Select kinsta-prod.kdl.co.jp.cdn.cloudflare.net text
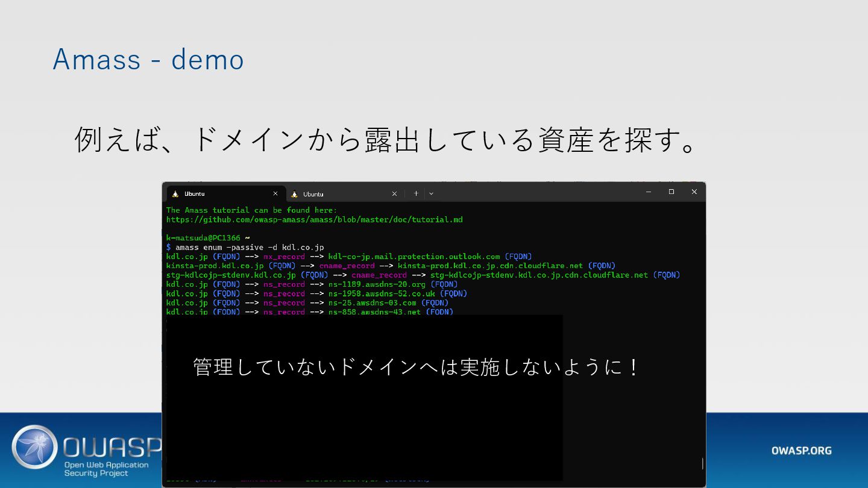 pyautogui.click(x=491, y=266)
